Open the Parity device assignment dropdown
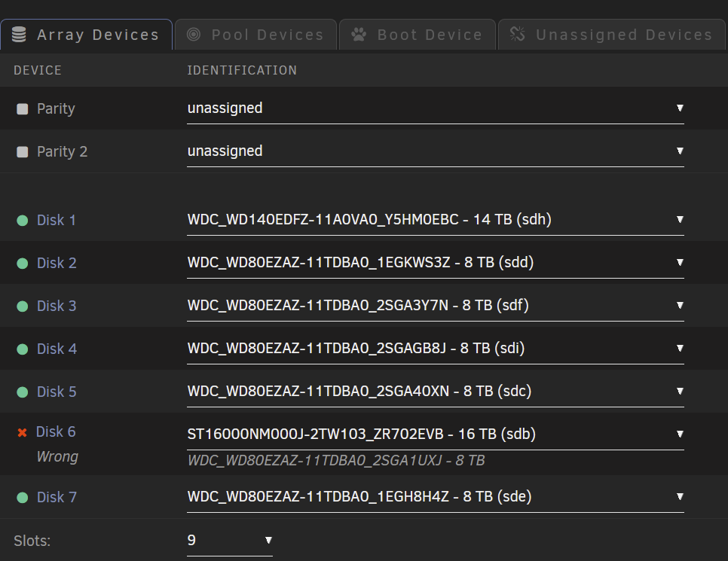 435,108
